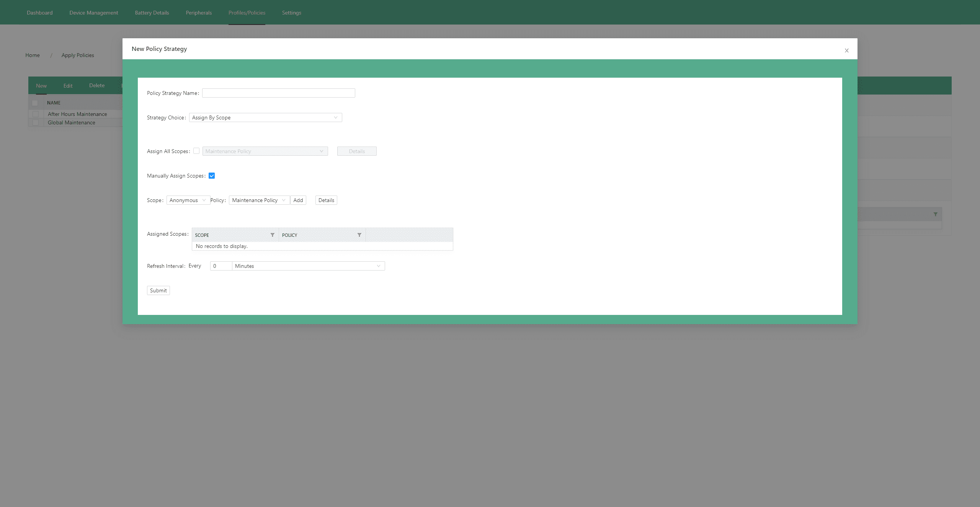This screenshot has height=507, width=980.
Task: Click the filter icon in background grid
Action: click(935, 214)
